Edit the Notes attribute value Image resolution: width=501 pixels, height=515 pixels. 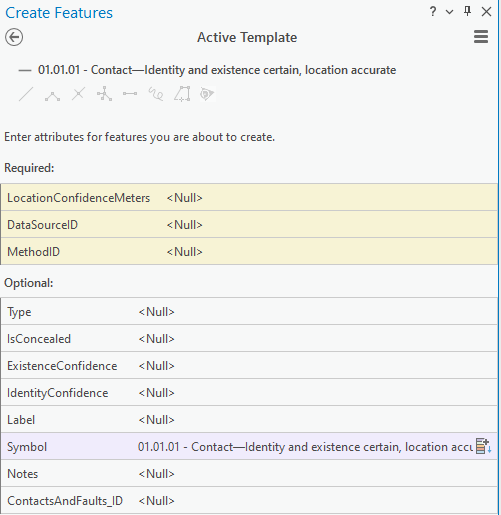tap(316, 474)
